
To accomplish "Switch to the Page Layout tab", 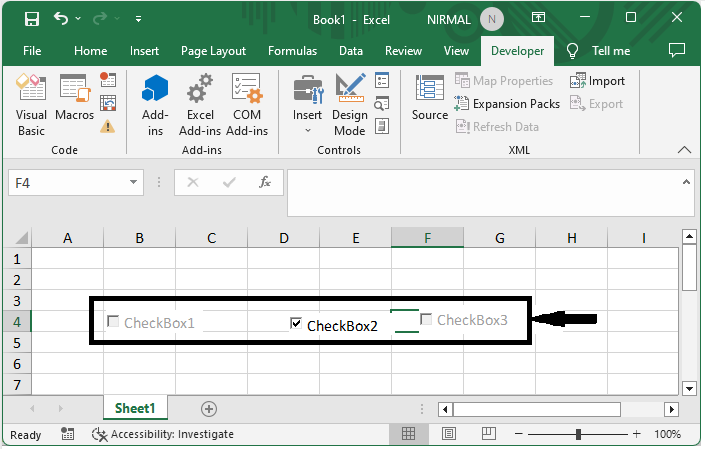I will [x=213, y=51].
